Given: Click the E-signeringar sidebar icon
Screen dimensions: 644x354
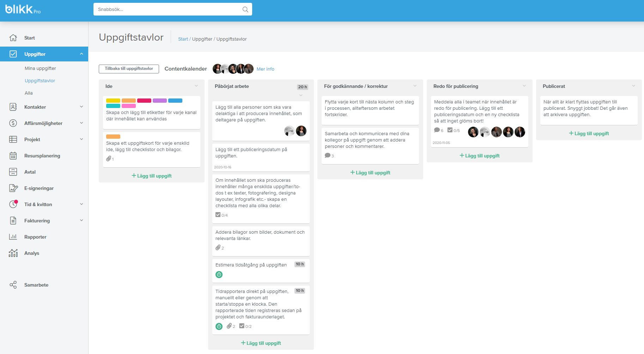Looking at the screenshot, I should click(x=13, y=188).
